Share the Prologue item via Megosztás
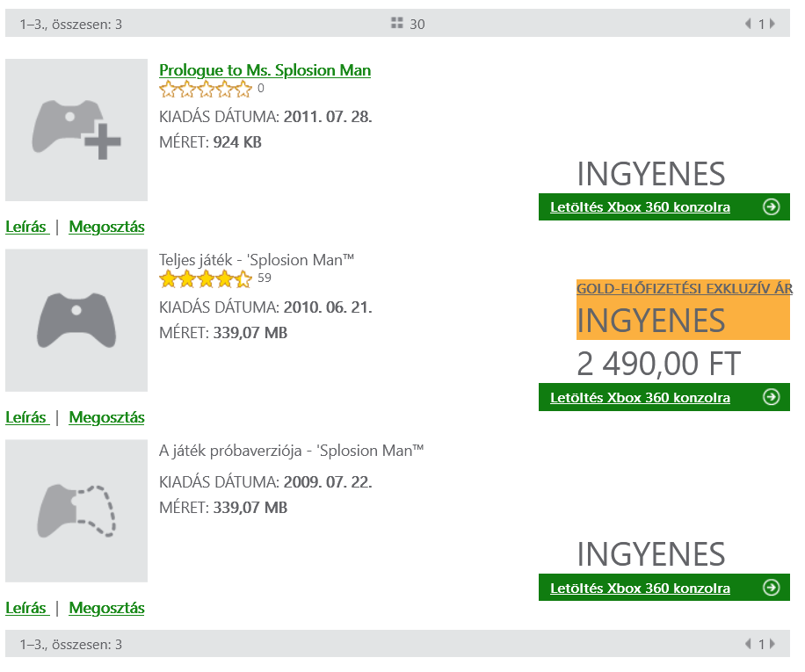 [x=107, y=227]
